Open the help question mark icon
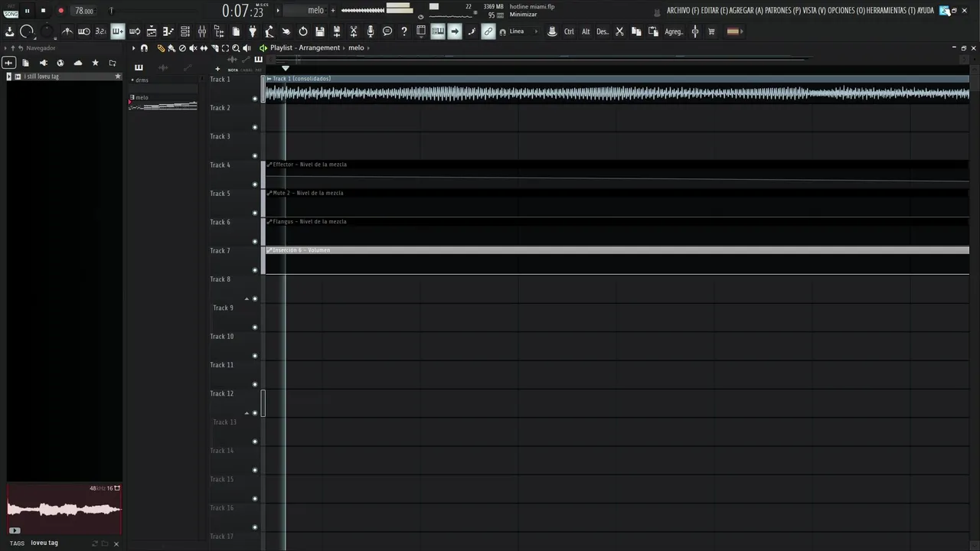 point(404,31)
